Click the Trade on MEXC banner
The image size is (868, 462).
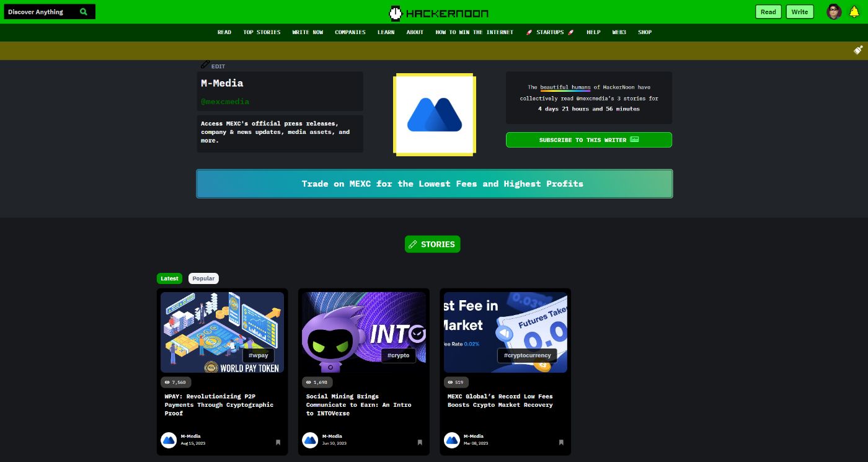[434, 184]
